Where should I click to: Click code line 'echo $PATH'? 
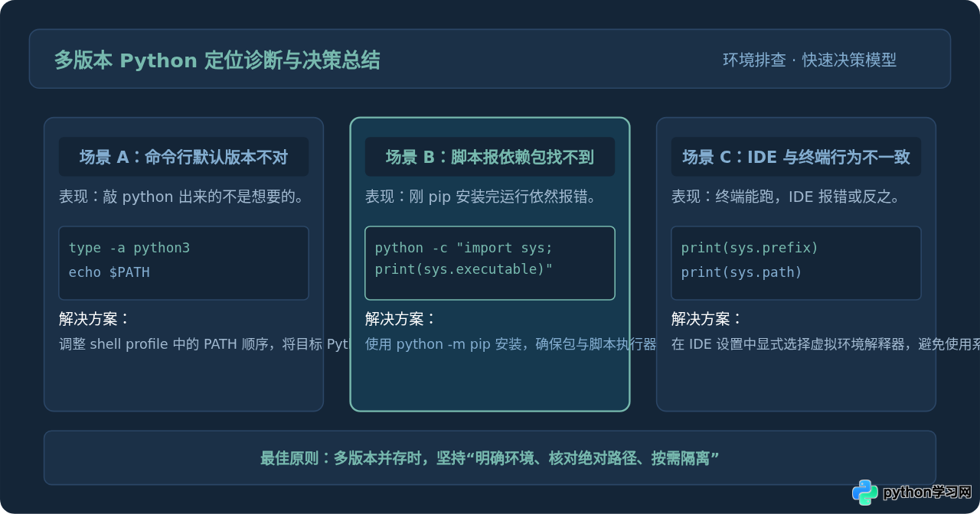(109, 272)
